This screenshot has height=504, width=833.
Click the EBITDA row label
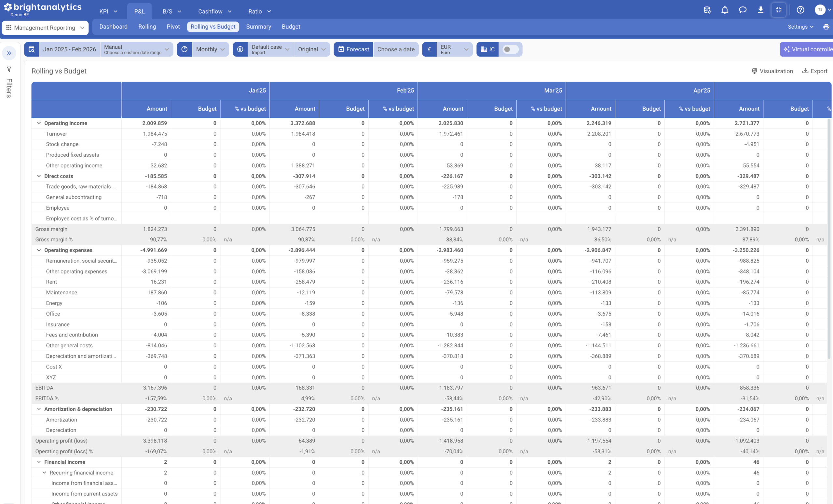click(44, 388)
